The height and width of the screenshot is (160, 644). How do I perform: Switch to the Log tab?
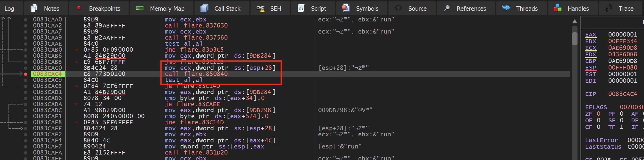tap(9, 9)
